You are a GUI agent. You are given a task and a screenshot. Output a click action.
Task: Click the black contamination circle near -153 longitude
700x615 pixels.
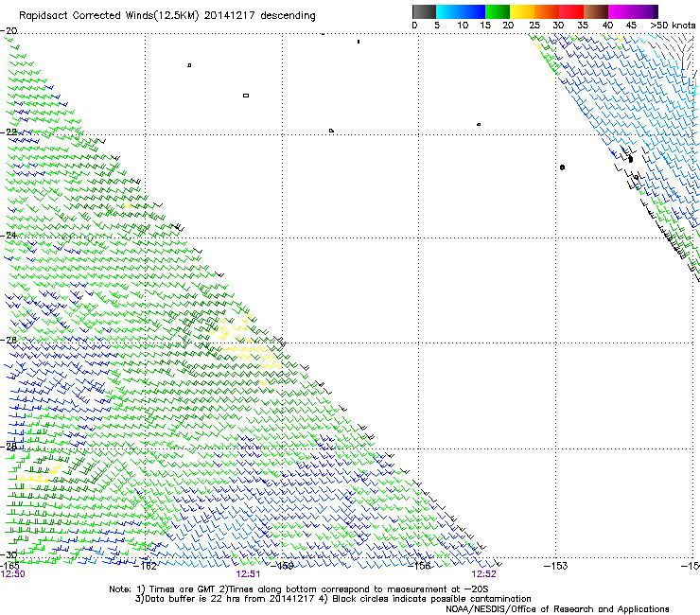pos(563,167)
